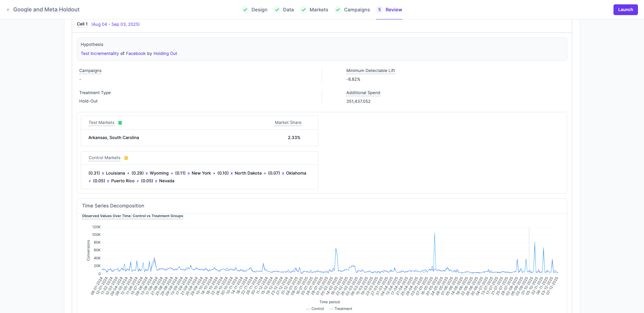
Task: Launch the experiment
Action: [626, 10]
